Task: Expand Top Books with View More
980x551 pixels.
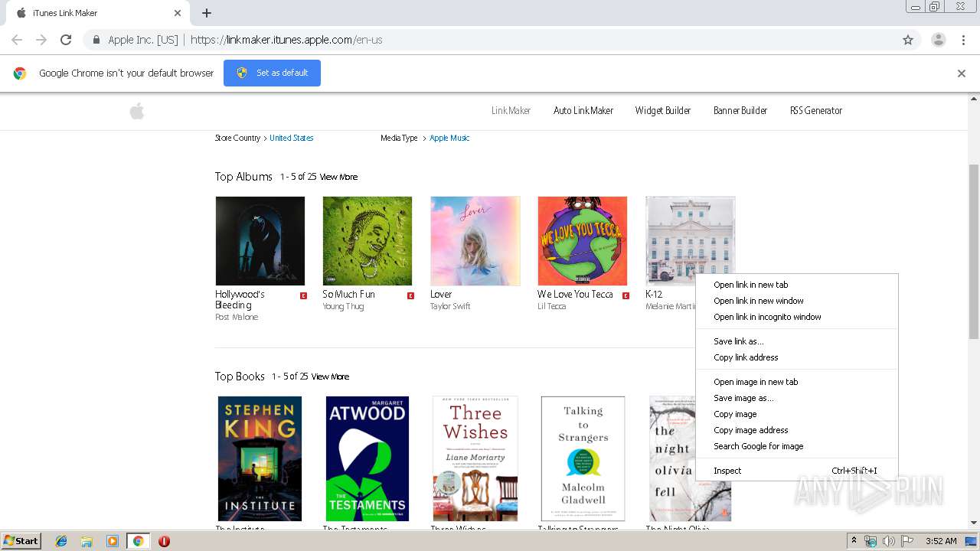Action: pos(330,377)
